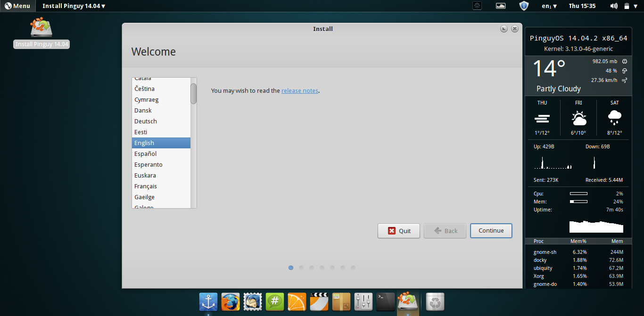
Task: Click the docky process row
Action: point(578,260)
